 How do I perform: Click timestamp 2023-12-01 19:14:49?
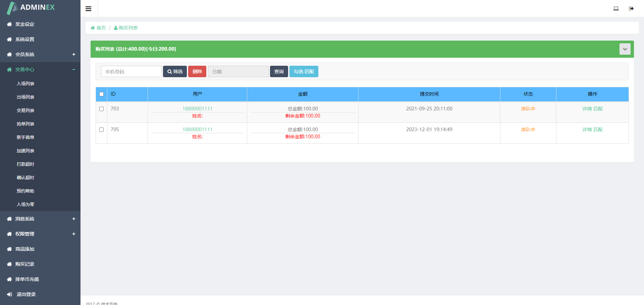(429, 130)
